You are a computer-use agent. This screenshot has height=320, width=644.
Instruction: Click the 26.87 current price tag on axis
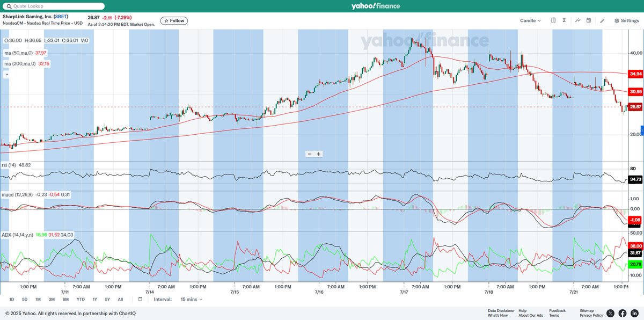[635, 107]
